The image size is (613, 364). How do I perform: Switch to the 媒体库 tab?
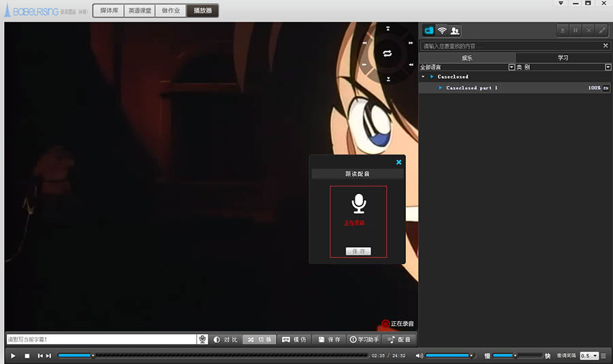109,10
